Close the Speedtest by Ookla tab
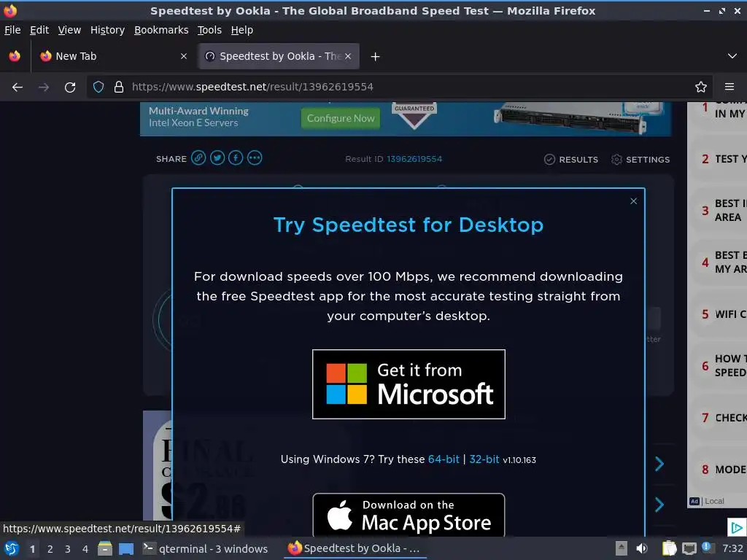 point(348,56)
